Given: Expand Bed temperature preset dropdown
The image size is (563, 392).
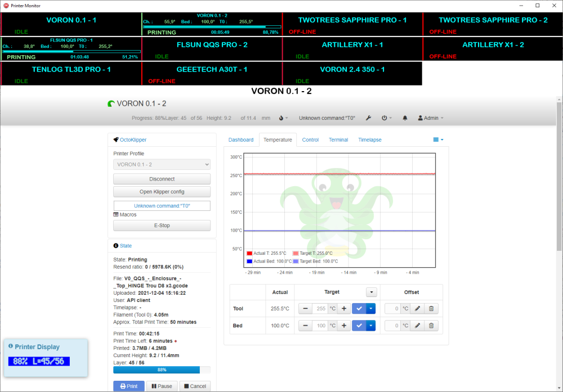Looking at the screenshot, I should tap(371, 326).
